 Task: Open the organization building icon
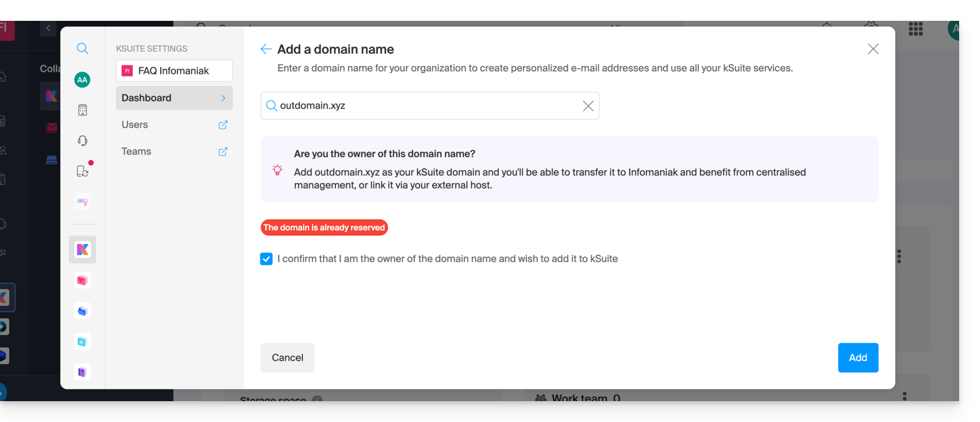[x=82, y=111]
